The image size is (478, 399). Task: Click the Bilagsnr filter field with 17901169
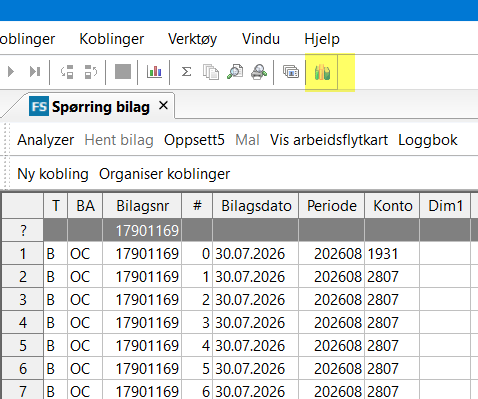tap(142, 230)
